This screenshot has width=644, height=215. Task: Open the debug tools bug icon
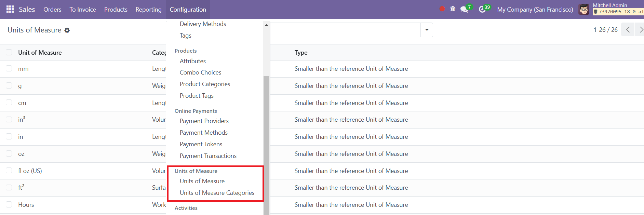click(453, 9)
